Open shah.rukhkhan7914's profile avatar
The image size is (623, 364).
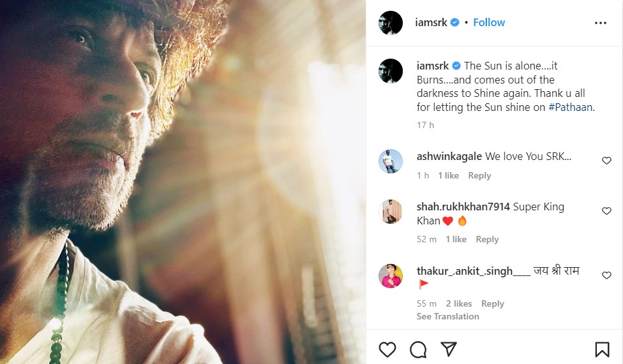click(391, 212)
